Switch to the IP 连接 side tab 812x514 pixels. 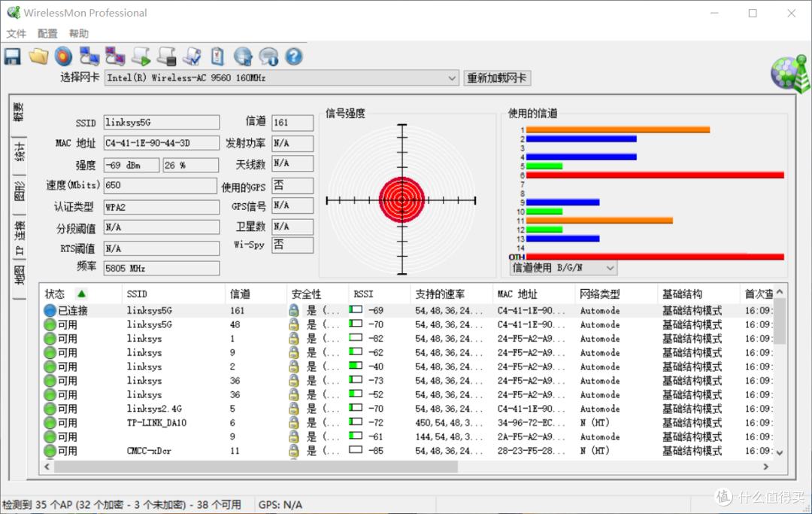coord(19,237)
